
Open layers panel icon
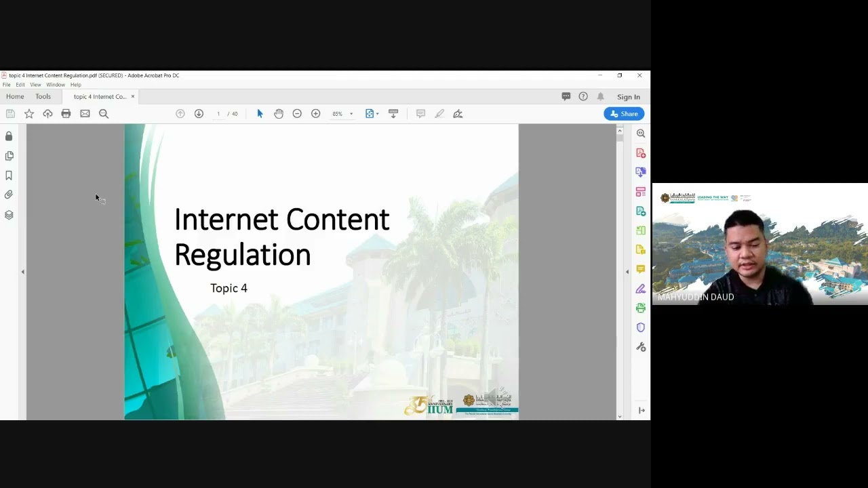pyautogui.click(x=9, y=215)
